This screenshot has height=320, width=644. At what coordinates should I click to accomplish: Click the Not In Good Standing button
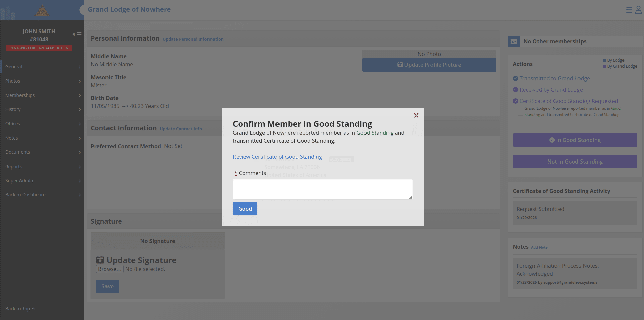click(575, 162)
